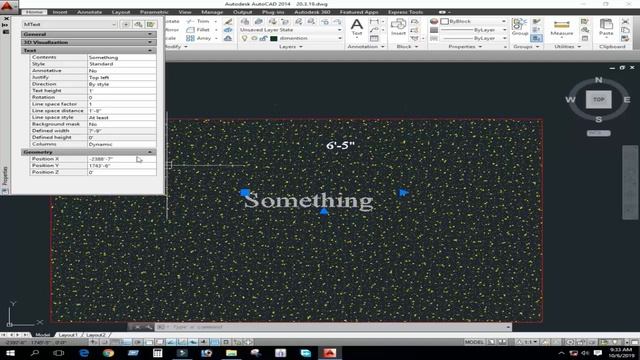Click the multileader icon in Annotation panel
This screenshot has height=360, width=640.
tap(374, 30)
